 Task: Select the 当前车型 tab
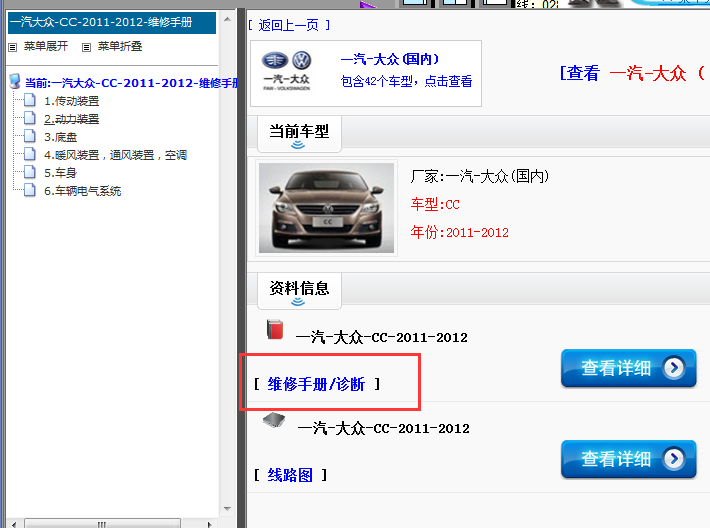point(299,134)
